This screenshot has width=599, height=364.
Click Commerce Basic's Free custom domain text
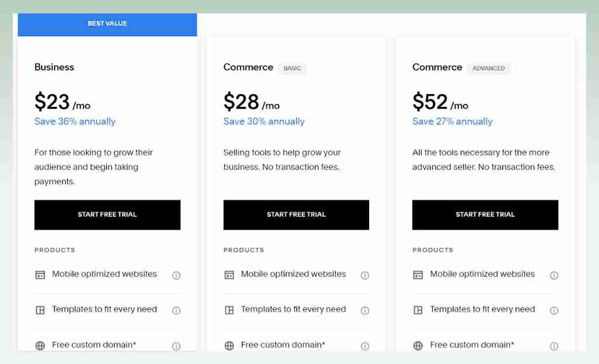pos(283,345)
